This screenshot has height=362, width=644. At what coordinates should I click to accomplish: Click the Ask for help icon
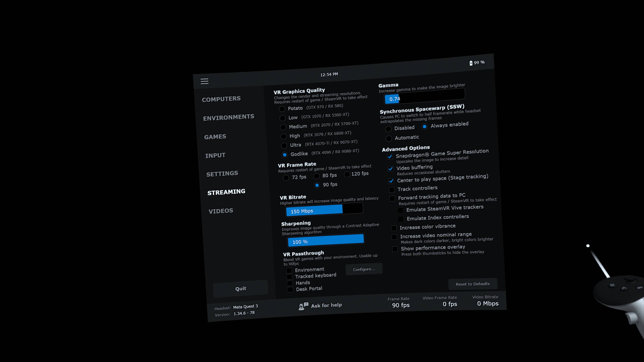coord(303,306)
